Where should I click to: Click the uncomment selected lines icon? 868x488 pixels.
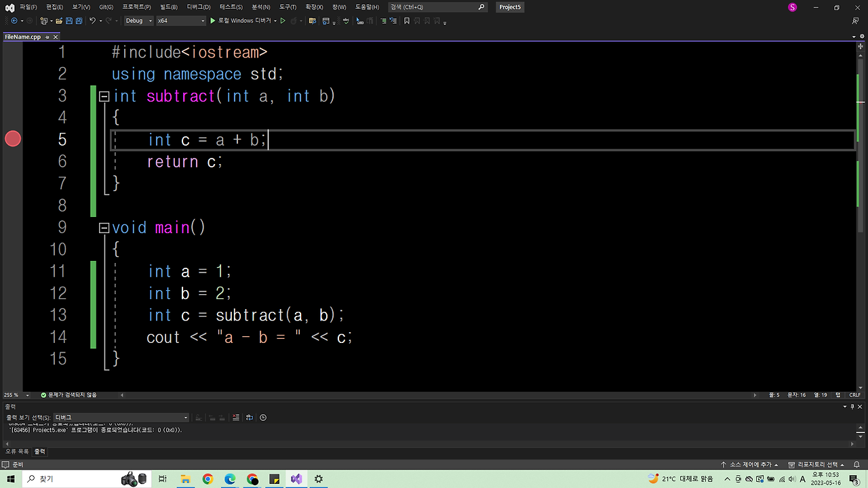393,21
